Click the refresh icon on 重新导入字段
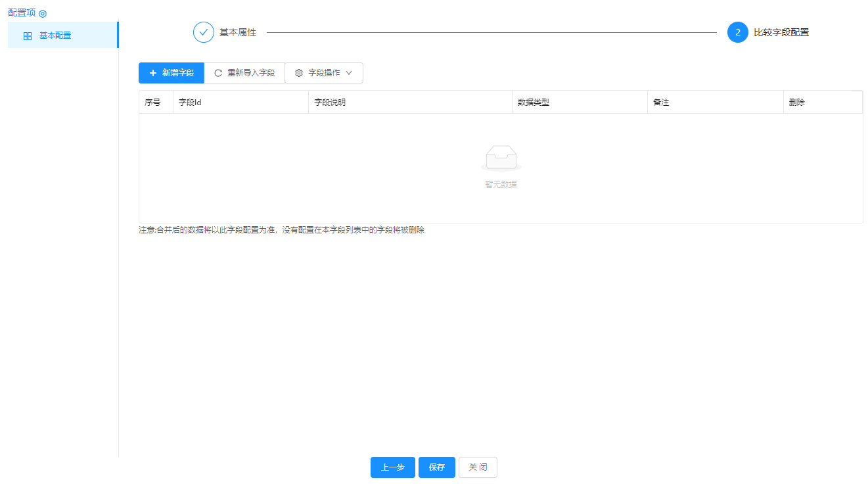Screen dimensions: 868x493 (218, 73)
